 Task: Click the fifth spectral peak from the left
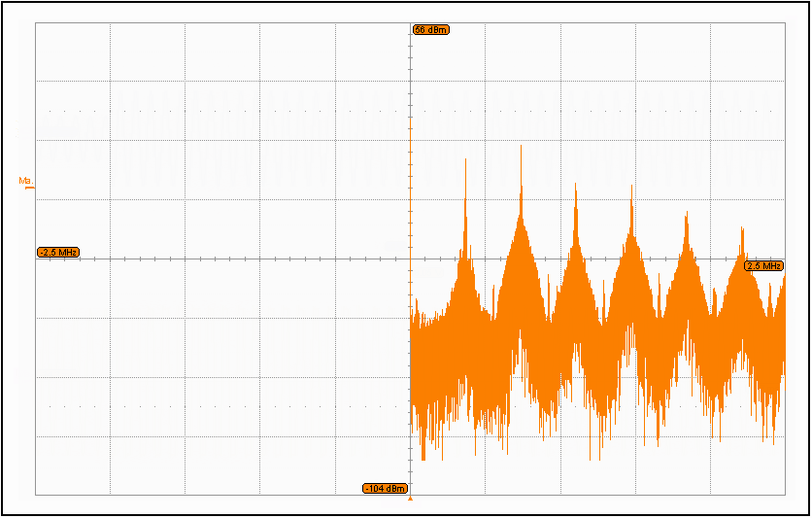click(688, 216)
